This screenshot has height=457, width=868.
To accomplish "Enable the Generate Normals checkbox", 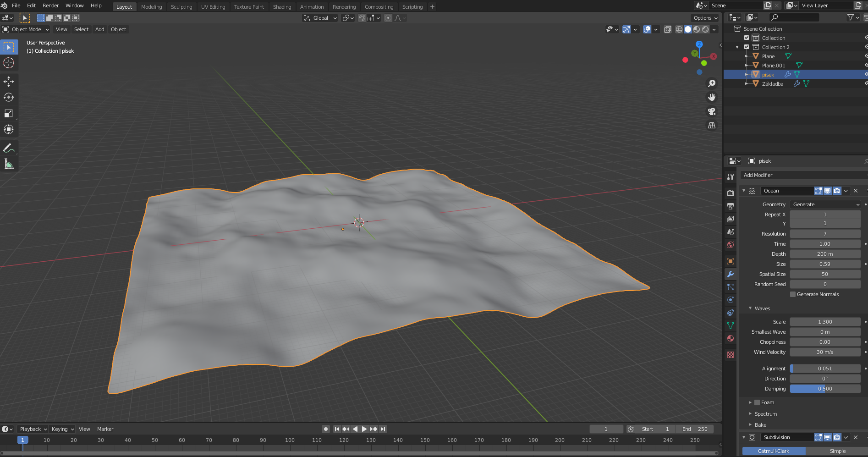I will [x=793, y=294].
